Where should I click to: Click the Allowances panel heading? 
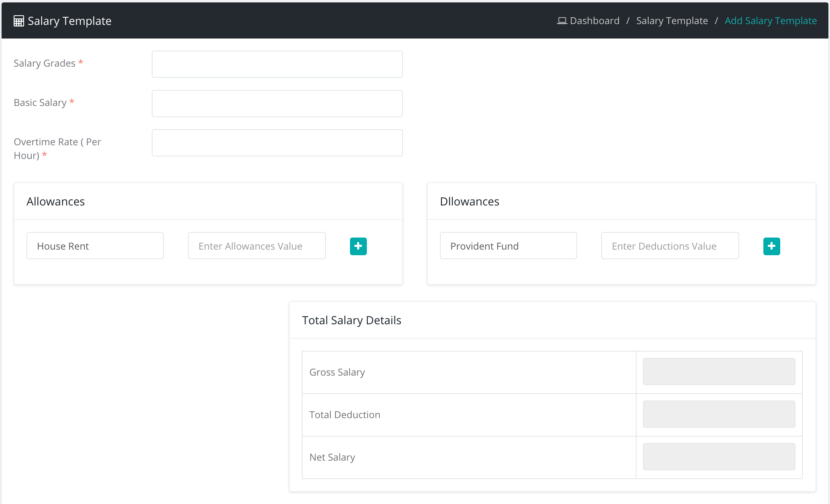56,201
